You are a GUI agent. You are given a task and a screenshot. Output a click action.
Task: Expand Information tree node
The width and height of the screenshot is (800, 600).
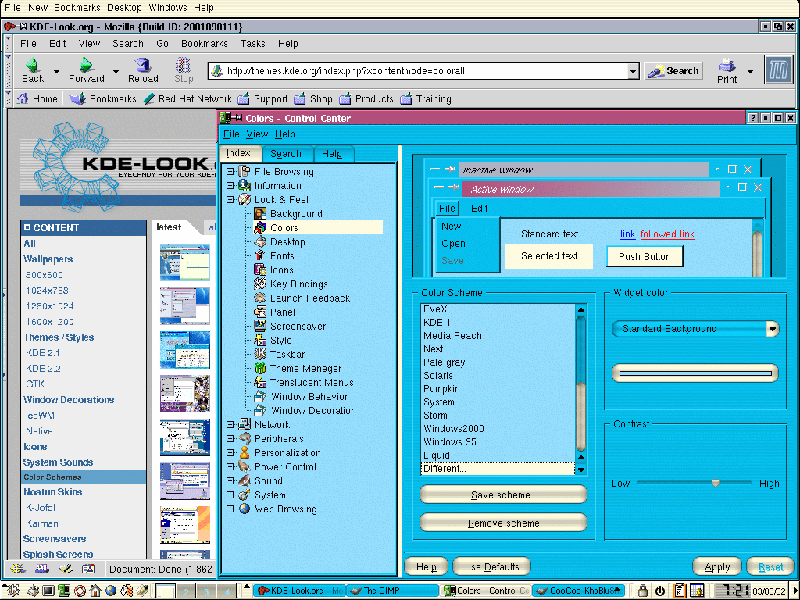pos(231,185)
